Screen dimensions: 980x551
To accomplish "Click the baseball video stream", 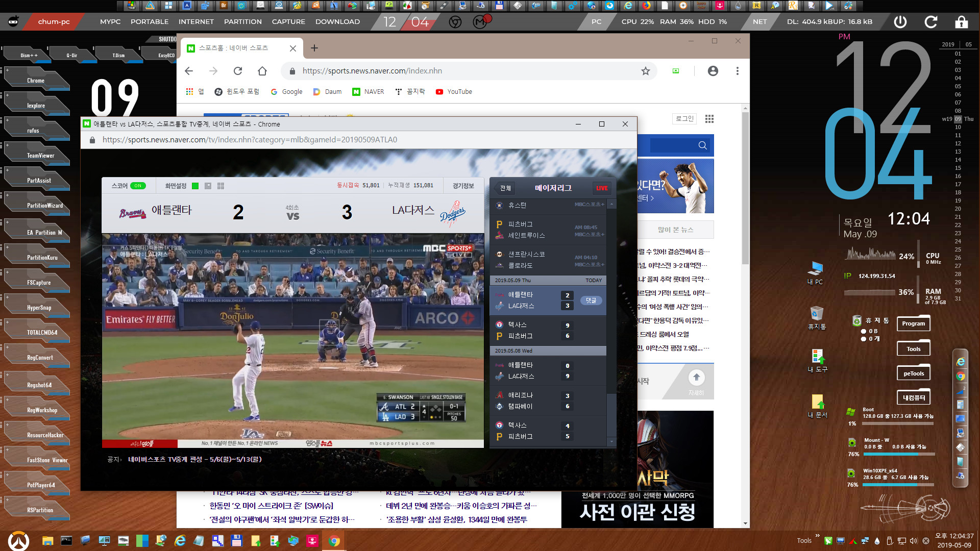I will pos(292,340).
